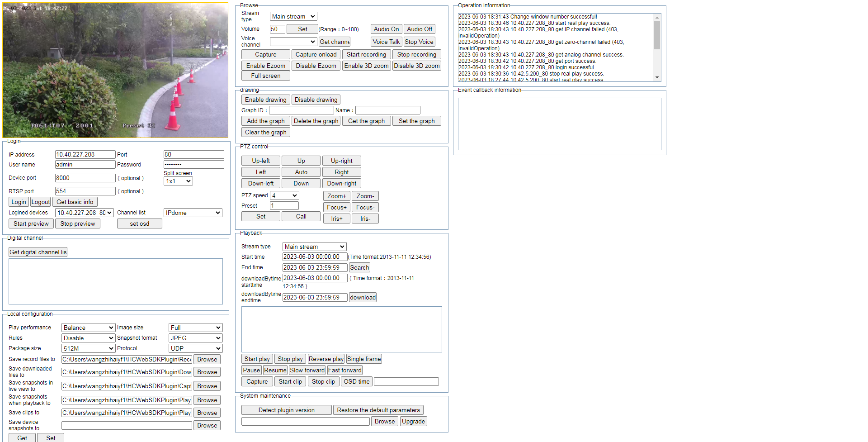Open the Play performance Balance dropdown
Image resolution: width=868 pixels, height=442 pixels.
click(x=88, y=328)
